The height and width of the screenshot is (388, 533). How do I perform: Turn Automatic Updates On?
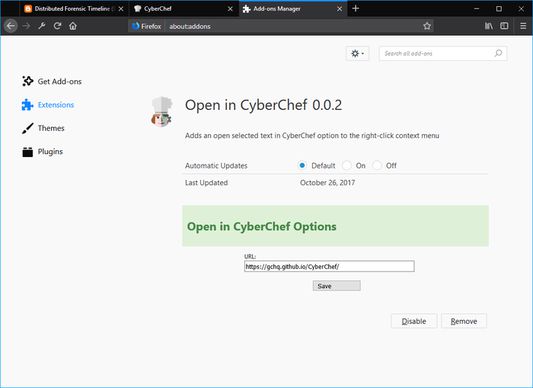click(x=346, y=166)
